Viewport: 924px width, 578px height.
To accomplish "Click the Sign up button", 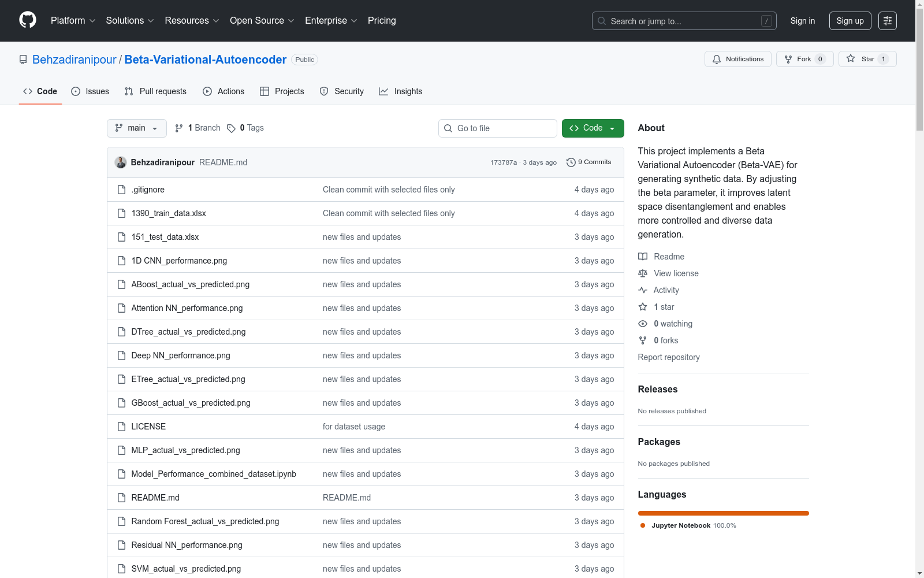I will click(x=850, y=21).
